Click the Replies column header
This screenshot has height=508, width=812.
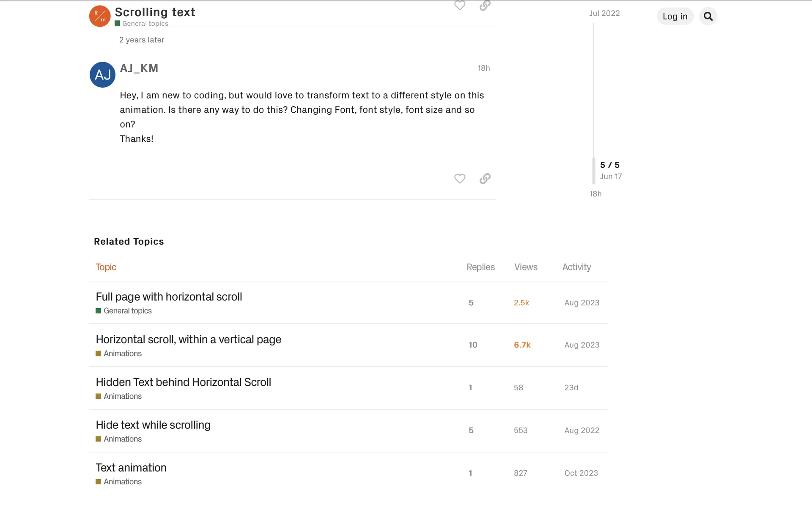pyautogui.click(x=480, y=267)
